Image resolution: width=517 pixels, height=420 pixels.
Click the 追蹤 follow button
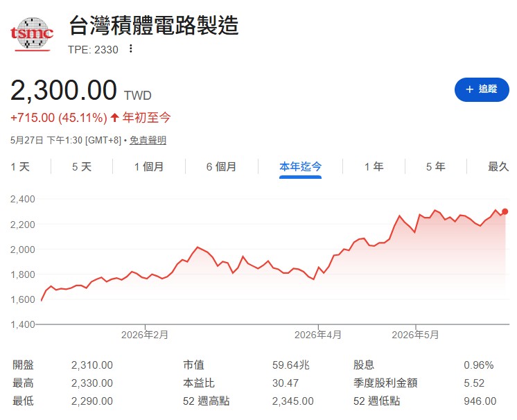point(482,89)
